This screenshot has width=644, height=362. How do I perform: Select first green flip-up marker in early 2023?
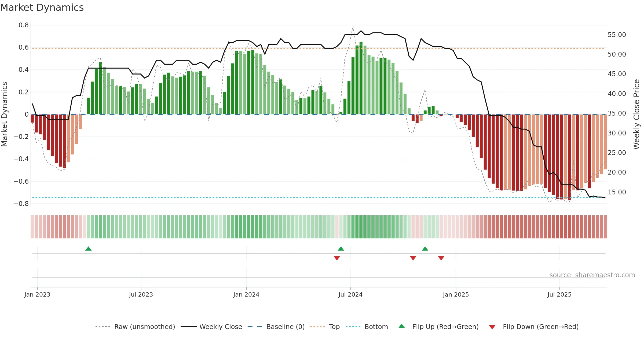point(88,249)
